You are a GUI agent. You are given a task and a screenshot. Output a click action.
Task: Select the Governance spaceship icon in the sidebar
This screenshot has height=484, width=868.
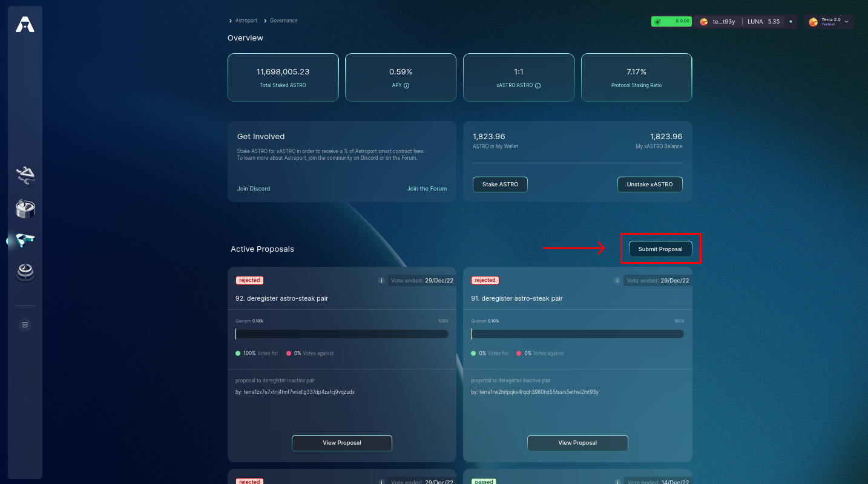pos(25,240)
